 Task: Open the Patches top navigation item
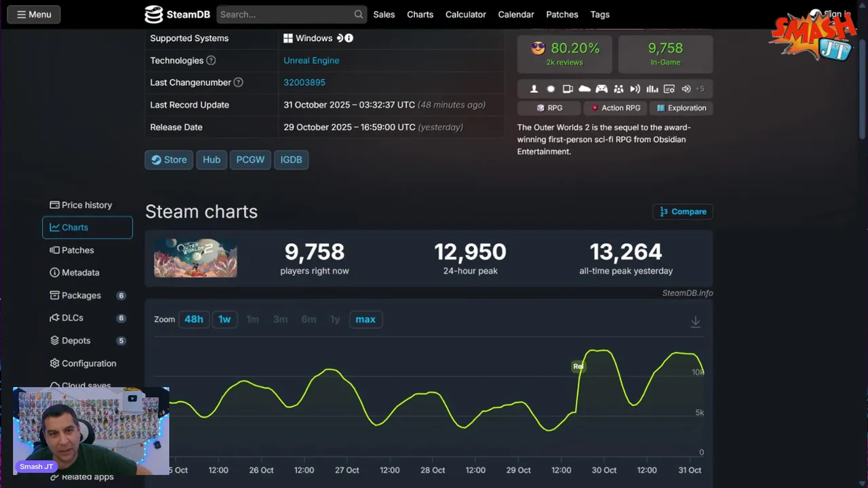pos(561,14)
